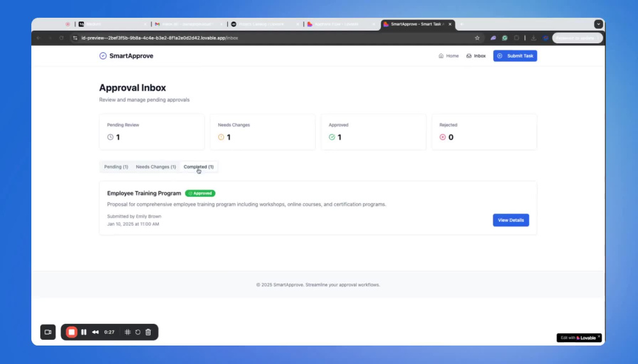Open the extensions puzzle icon
This screenshot has height=364, width=638.
(516, 38)
